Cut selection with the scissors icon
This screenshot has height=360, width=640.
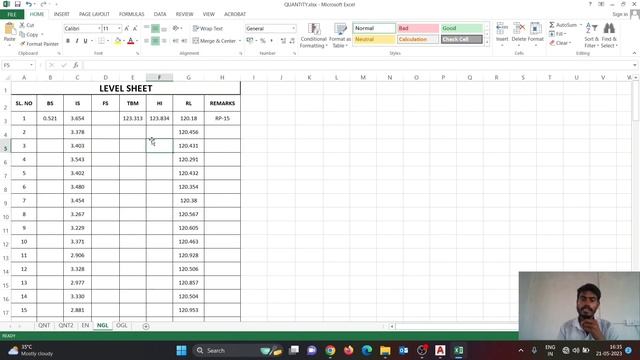point(22,25)
